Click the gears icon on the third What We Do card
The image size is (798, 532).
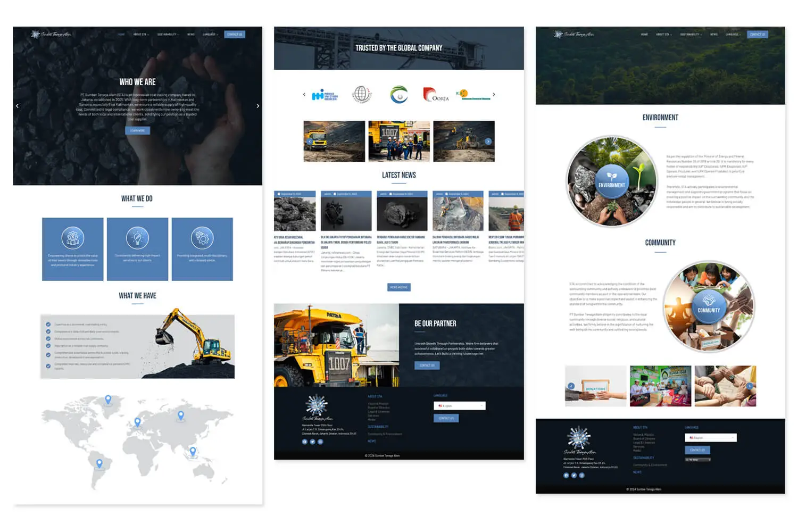point(203,238)
